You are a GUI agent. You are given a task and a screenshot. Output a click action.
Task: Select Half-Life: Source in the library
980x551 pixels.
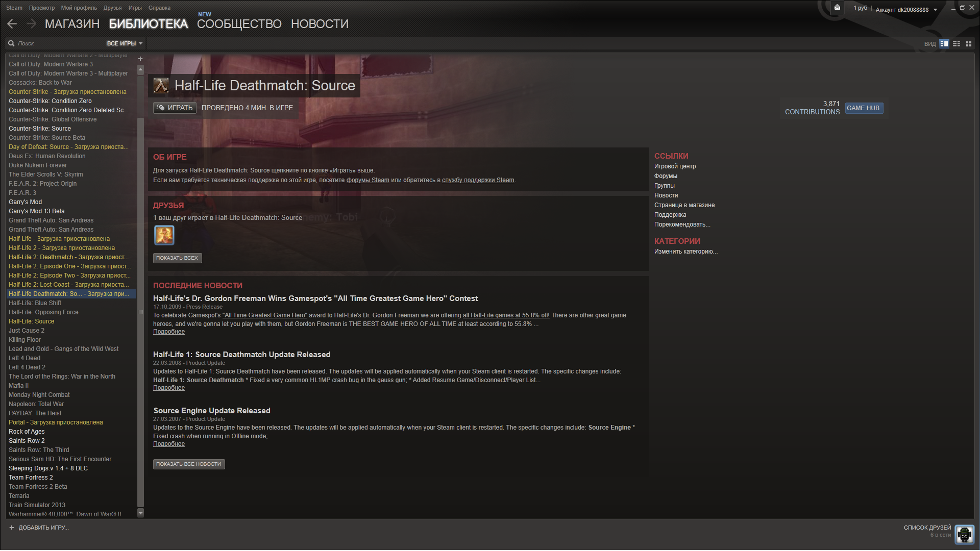pyautogui.click(x=70, y=321)
